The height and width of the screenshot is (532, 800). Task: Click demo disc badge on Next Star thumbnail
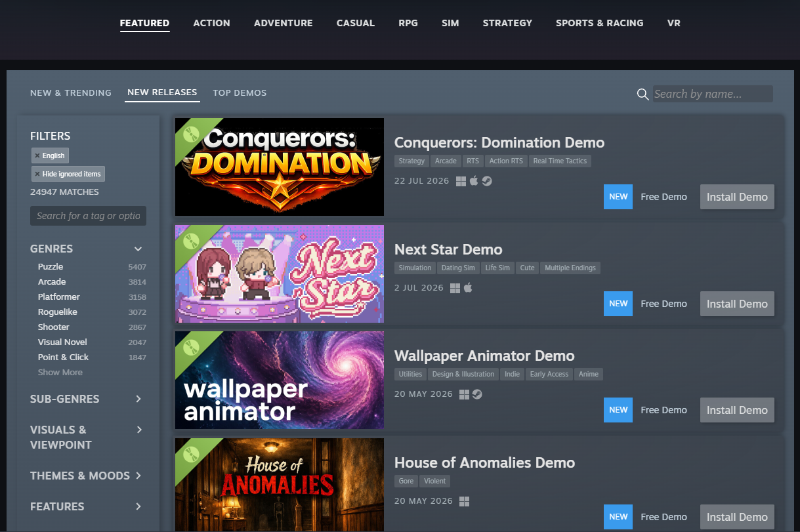point(191,241)
